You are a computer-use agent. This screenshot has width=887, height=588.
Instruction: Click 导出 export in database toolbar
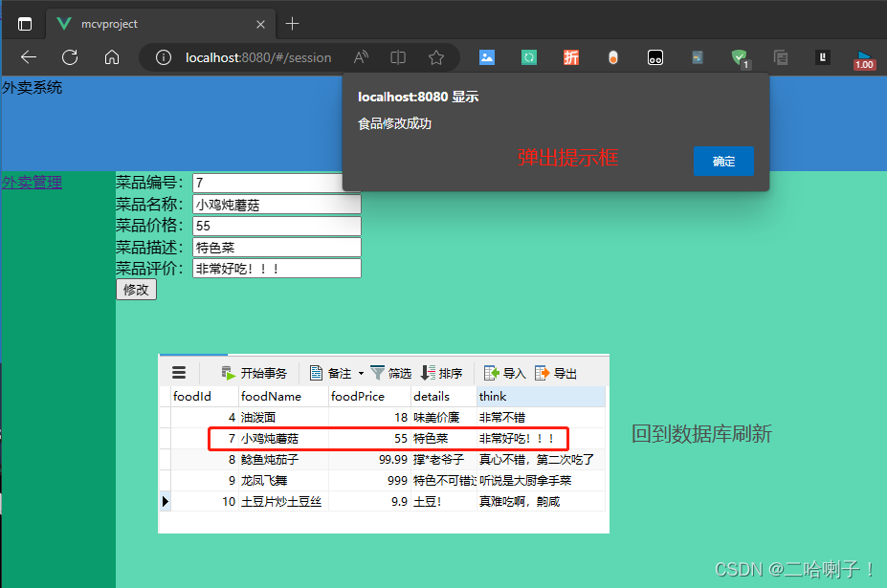tap(556, 373)
